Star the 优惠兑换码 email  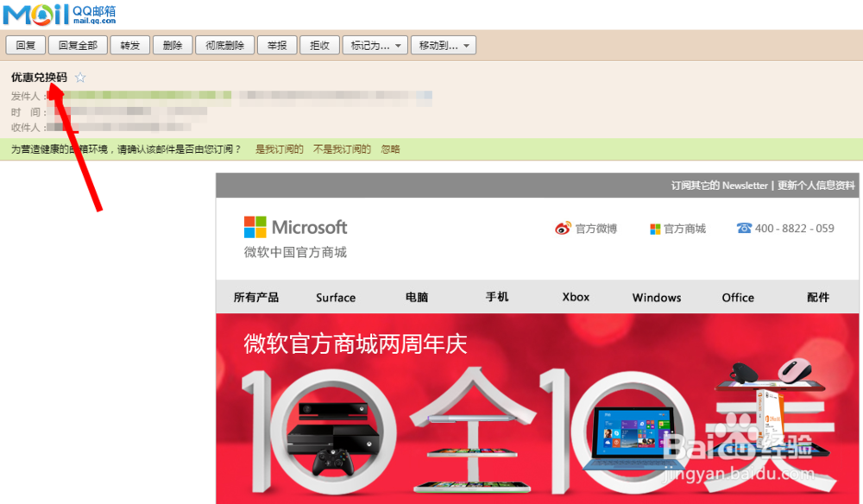click(x=80, y=78)
